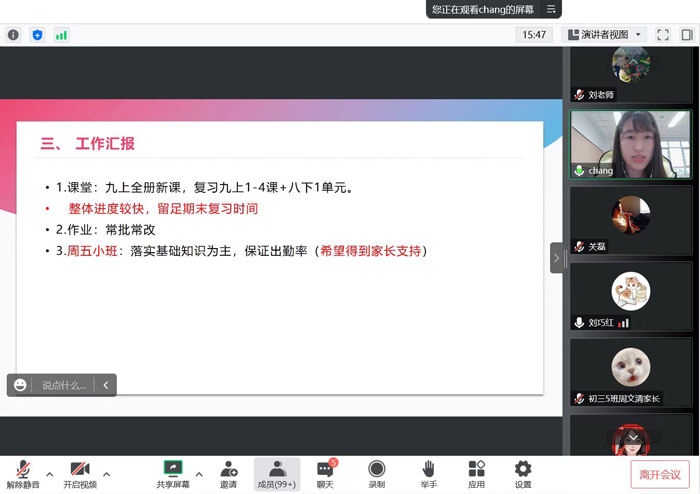The image size is (700, 494).
Task: Open 设置 settings
Action: pyautogui.click(x=523, y=474)
